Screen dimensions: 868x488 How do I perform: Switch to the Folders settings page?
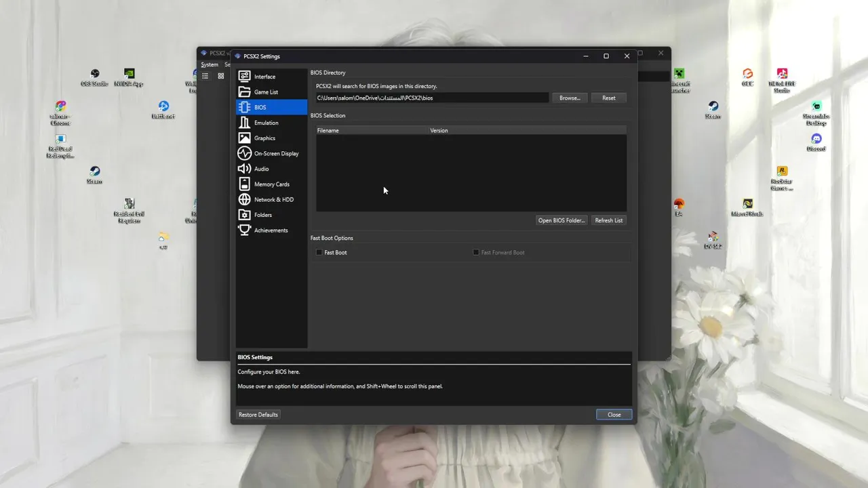[271, 215]
